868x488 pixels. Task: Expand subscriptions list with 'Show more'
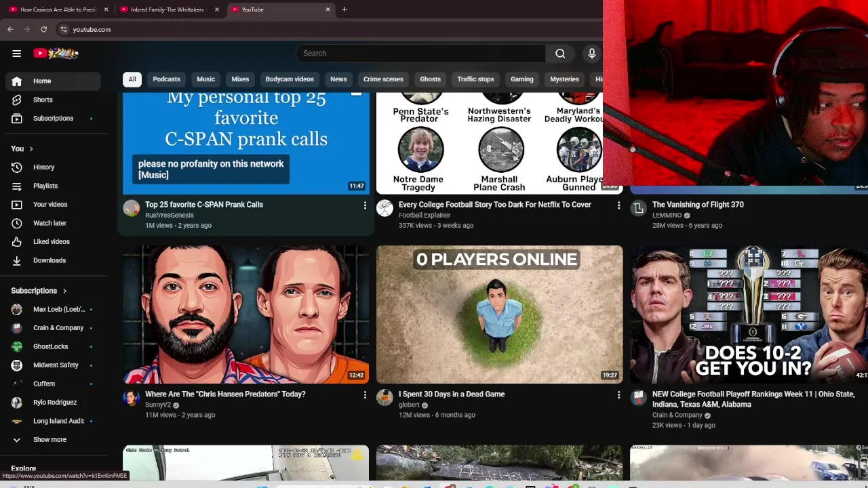(53, 439)
